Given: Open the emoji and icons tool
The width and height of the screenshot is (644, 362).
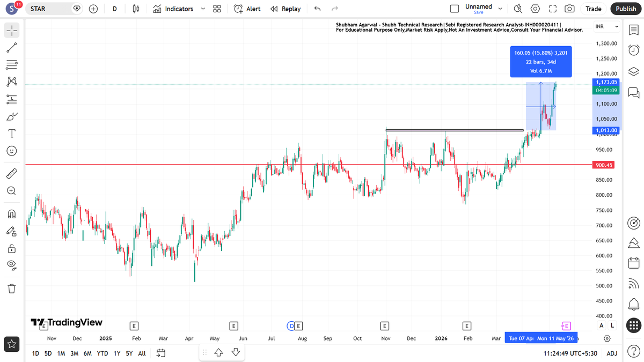Looking at the screenshot, I should tap(12, 151).
